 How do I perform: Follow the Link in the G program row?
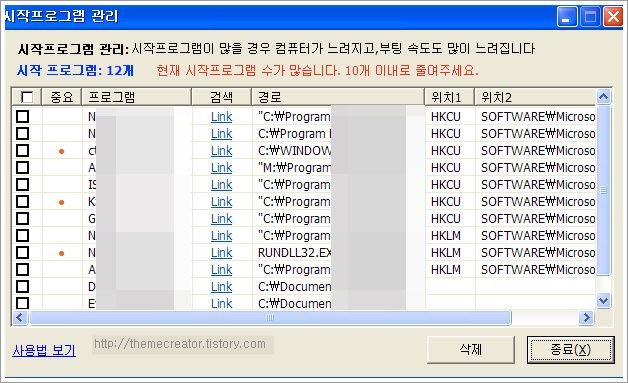[x=221, y=219]
